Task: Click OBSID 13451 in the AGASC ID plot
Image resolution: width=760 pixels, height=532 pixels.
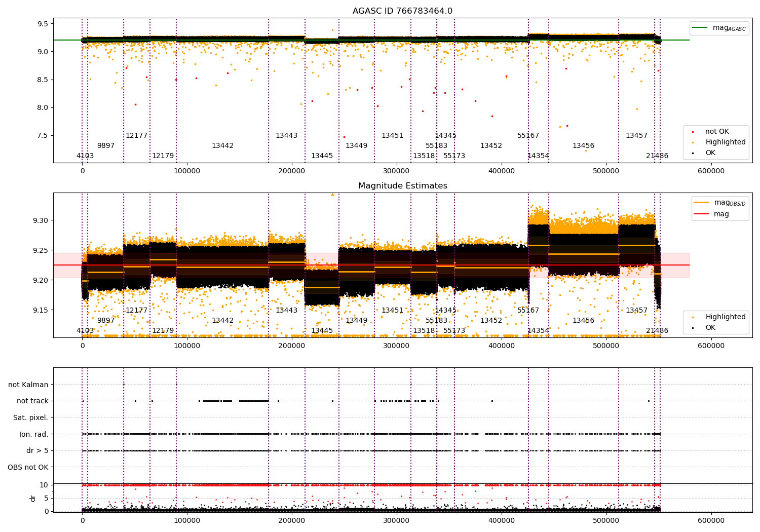Action: coord(393,136)
